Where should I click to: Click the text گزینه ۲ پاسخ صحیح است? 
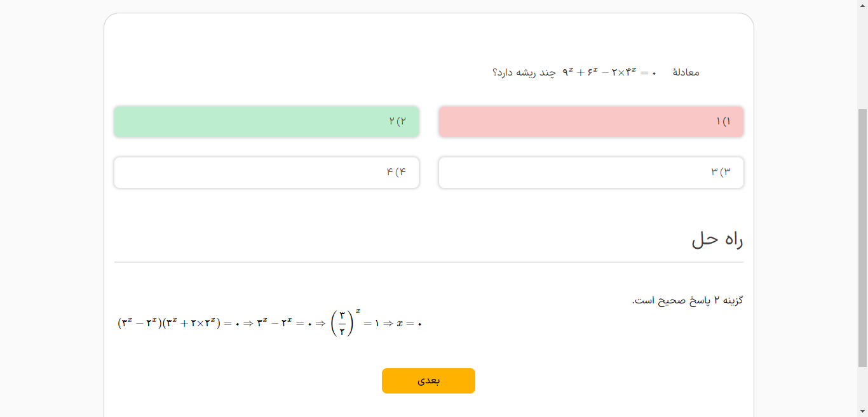tap(688, 300)
